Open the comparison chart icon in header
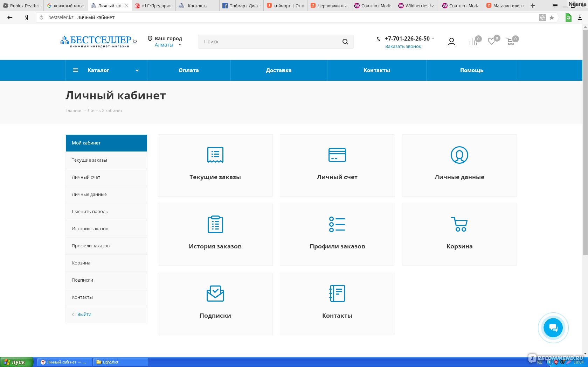Viewport: 588px width, 367px height. [473, 42]
